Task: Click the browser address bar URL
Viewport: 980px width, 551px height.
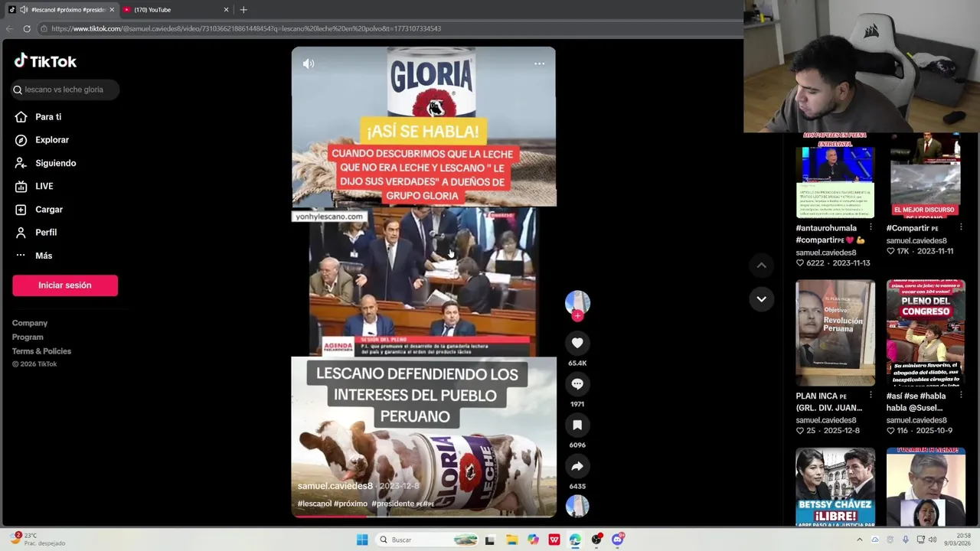Action: pos(246,29)
